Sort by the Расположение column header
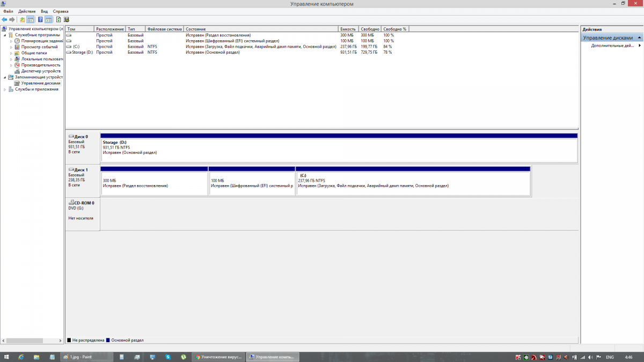The image size is (644, 362). (x=110, y=29)
